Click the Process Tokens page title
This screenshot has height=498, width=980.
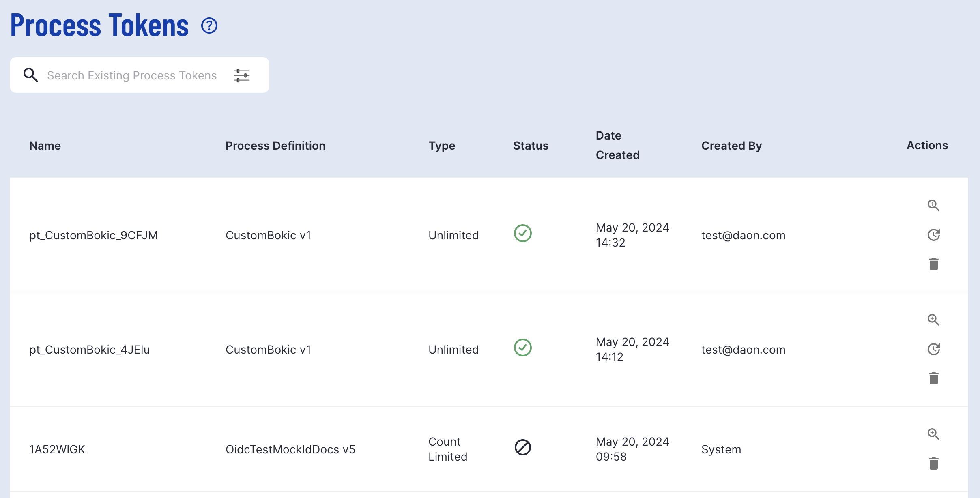tap(99, 26)
